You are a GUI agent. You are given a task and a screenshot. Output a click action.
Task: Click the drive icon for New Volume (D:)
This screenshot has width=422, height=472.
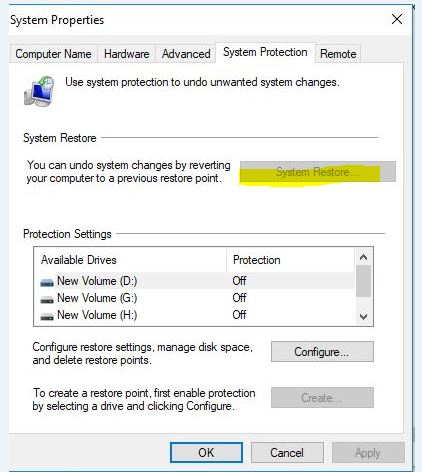pyautogui.click(x=47, y=282)
